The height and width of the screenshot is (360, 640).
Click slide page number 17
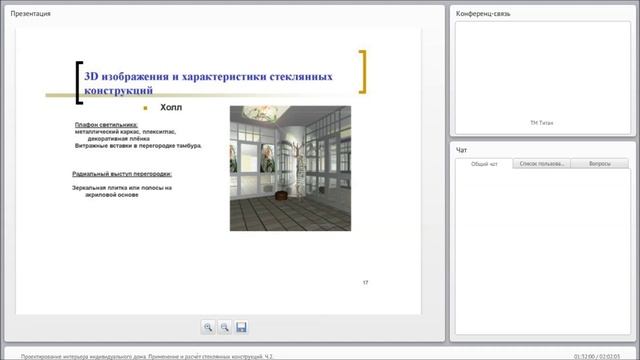coord(365,282)
